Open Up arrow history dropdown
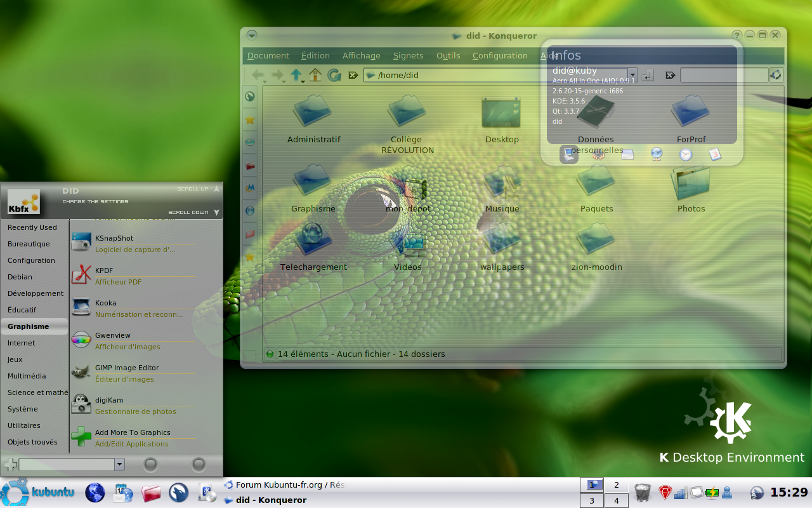 303,81
